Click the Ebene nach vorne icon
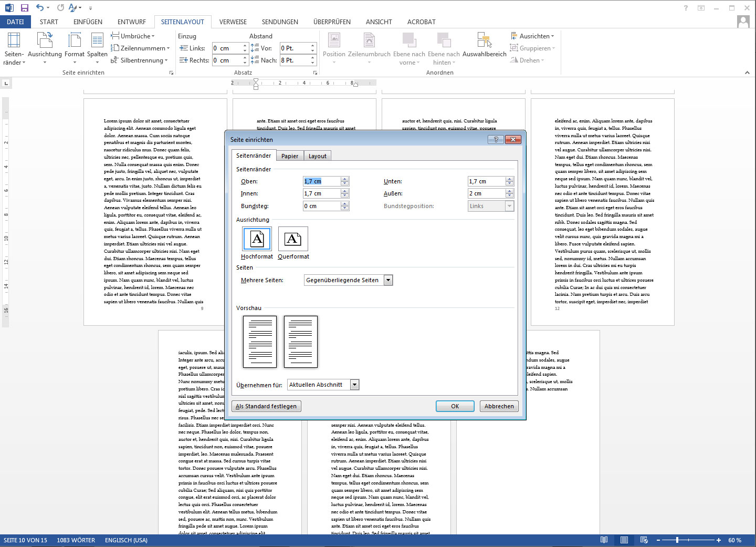Image resolution: width=756 pixels, height=547 pixels. 409,47
